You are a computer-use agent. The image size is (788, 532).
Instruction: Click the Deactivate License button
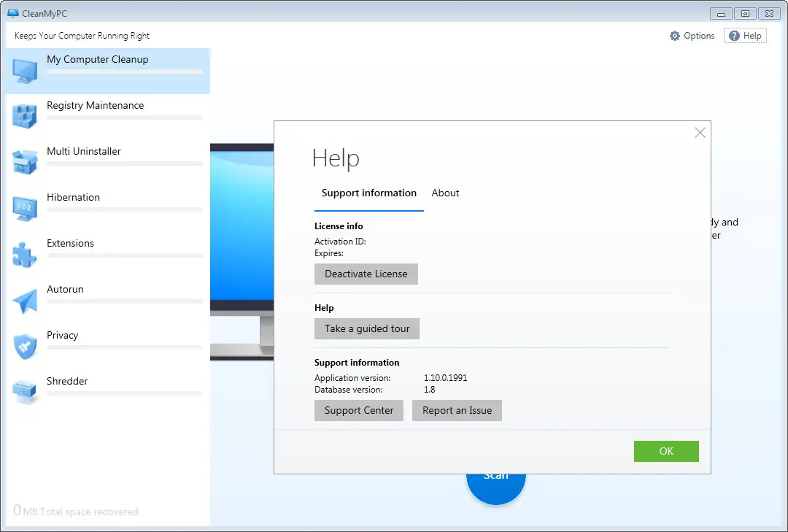click(x=366, y=274)
